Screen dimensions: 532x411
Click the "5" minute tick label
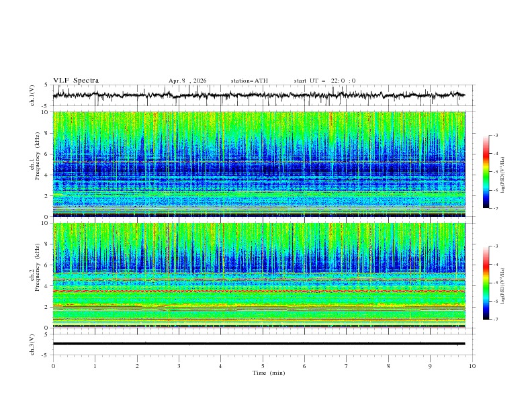tap(263, 366)
